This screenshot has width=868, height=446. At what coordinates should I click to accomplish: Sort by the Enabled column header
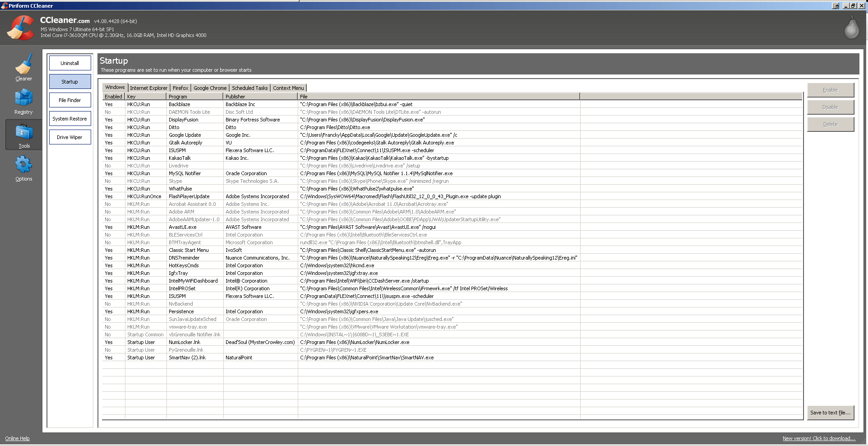click(x=114, y=97)
